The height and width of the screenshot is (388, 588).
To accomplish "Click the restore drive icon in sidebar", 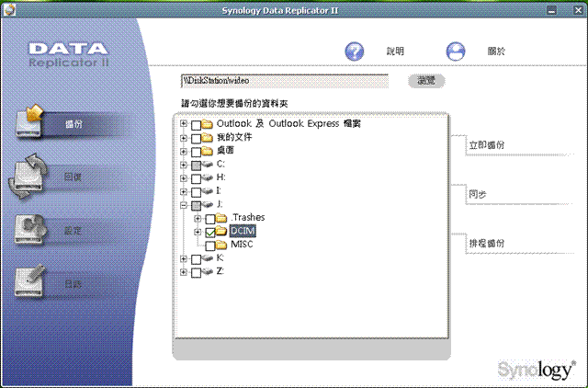I will coord(27,176).
